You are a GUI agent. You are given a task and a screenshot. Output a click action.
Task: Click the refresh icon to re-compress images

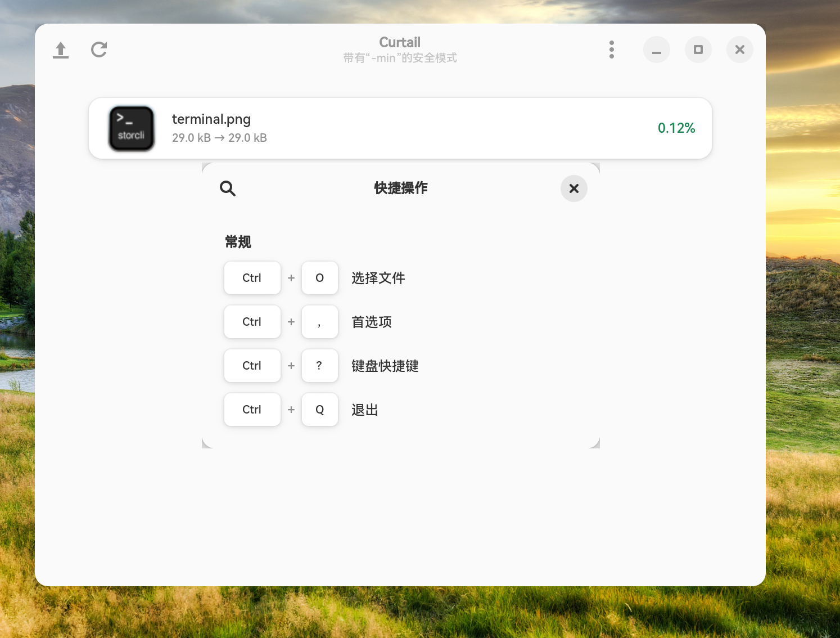click(99, 50)
